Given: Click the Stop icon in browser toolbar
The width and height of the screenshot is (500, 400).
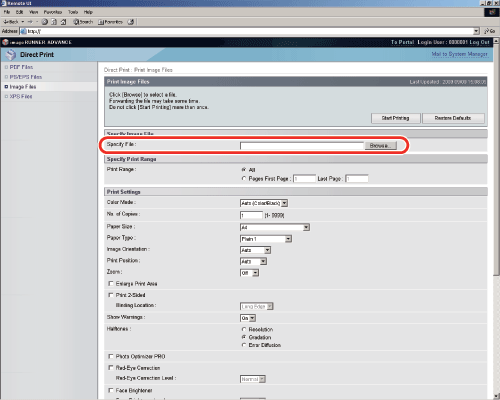Looking at the screenshot, I should (45, 22).
